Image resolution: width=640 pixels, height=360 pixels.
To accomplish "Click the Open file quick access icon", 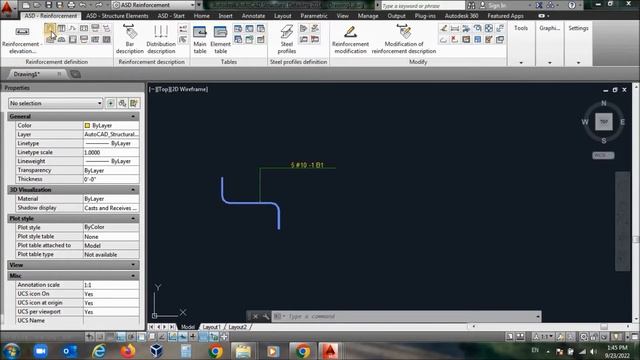I will [x=37, y=5].
